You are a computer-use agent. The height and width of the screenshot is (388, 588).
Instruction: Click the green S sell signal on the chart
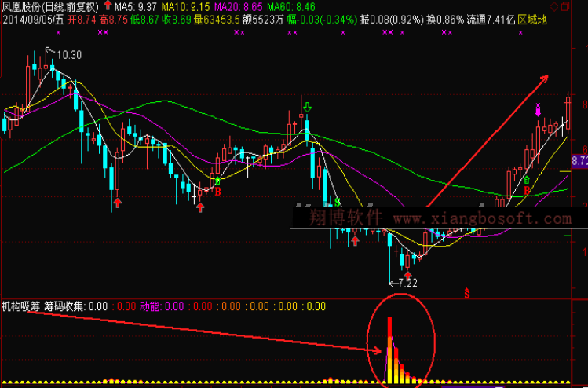[337, 203]
